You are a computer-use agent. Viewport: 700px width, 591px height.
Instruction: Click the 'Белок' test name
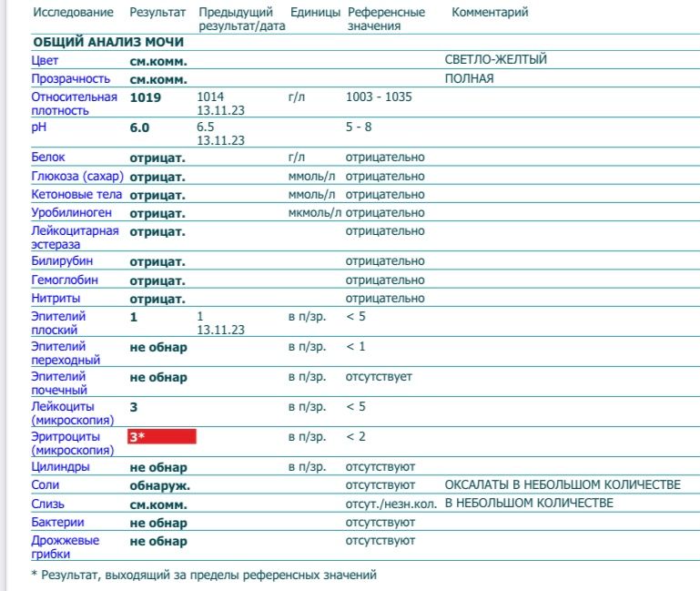click(48, 158)
